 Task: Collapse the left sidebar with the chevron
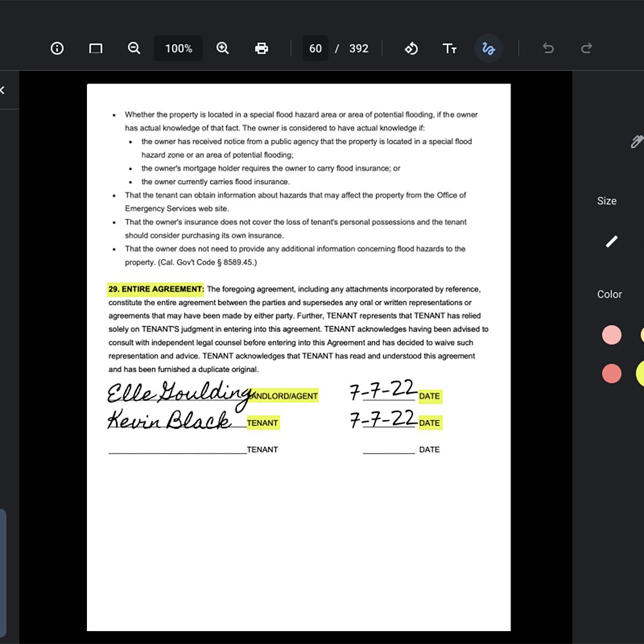pos(3,90)
